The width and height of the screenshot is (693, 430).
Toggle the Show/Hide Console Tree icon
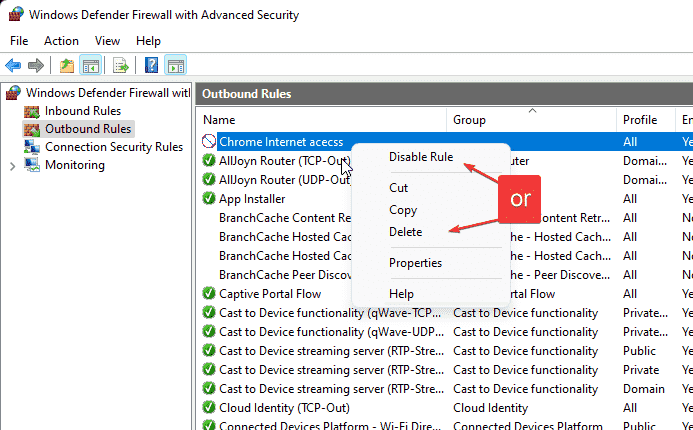tap(91, 66)
